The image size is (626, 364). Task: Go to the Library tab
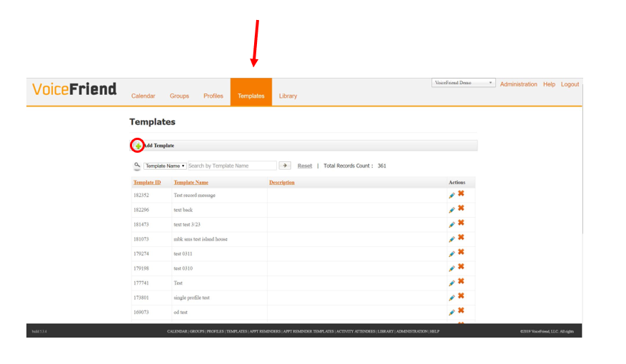point(288,96)
